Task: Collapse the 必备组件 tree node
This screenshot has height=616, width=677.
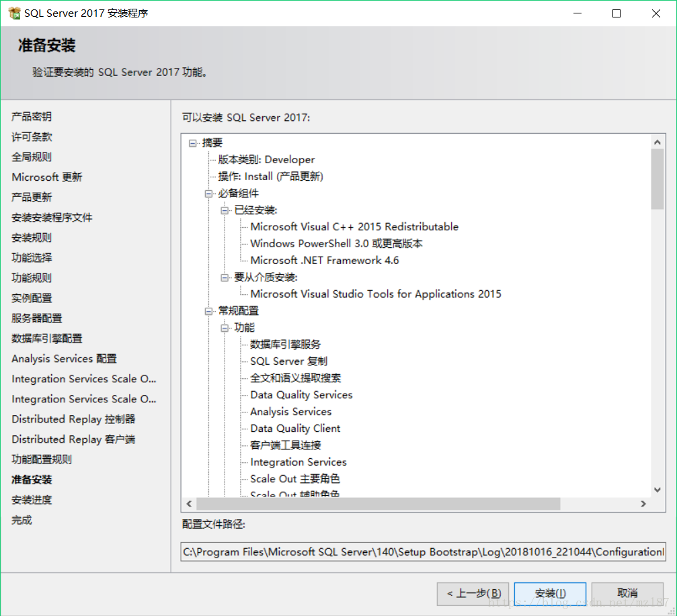Action: (x=208, y=193)
